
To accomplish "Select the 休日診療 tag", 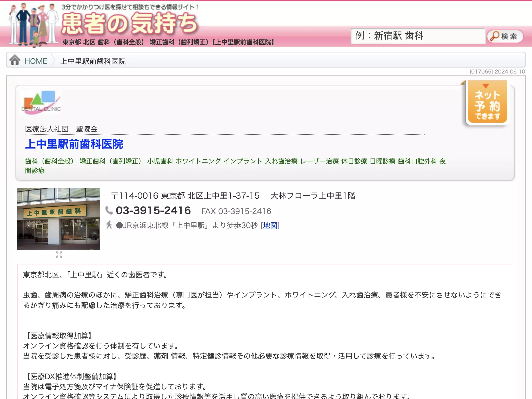I will (x=354, y=161).
